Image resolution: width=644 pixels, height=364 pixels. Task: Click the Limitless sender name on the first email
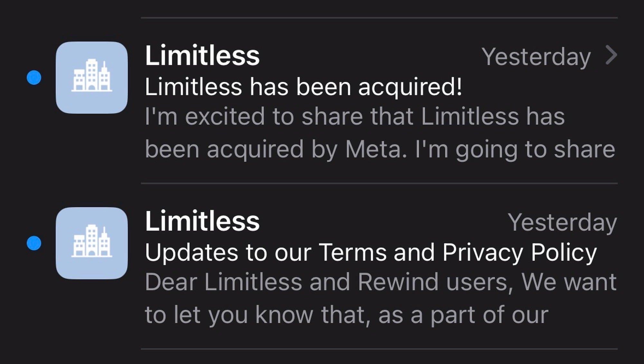coord(202,56)
